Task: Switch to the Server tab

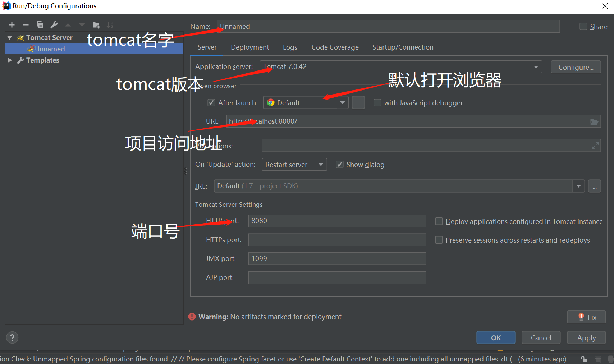Action: [x=207, y=47]
